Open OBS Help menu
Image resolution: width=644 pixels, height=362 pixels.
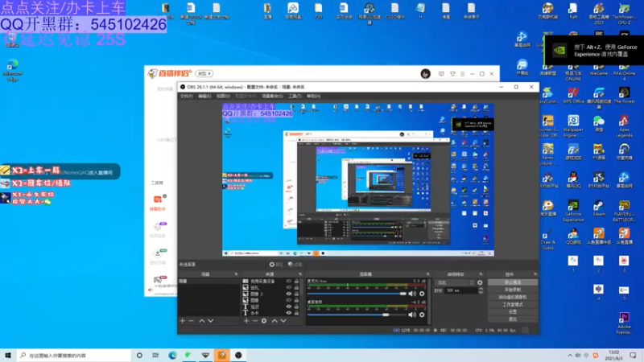pyautogui.click(x=313, y=96)
